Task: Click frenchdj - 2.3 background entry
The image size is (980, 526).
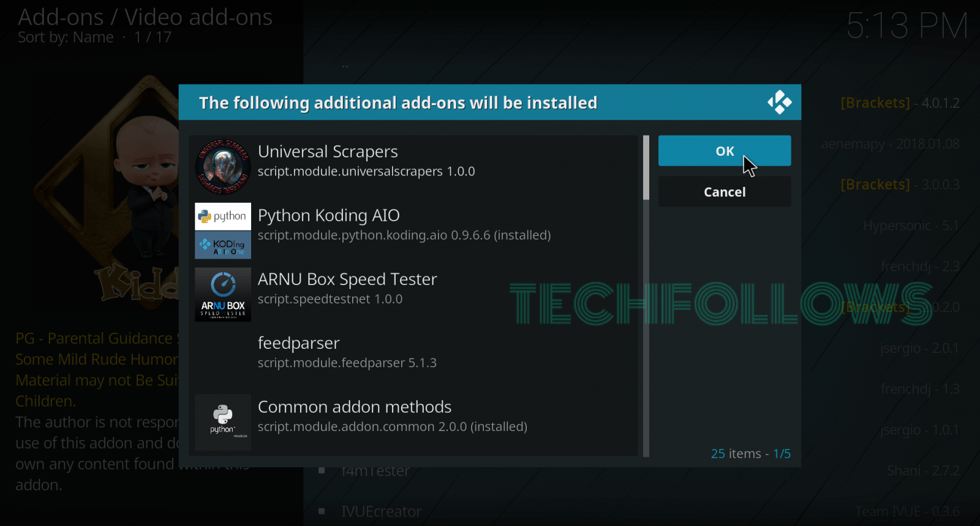Action: pos(920,267)
